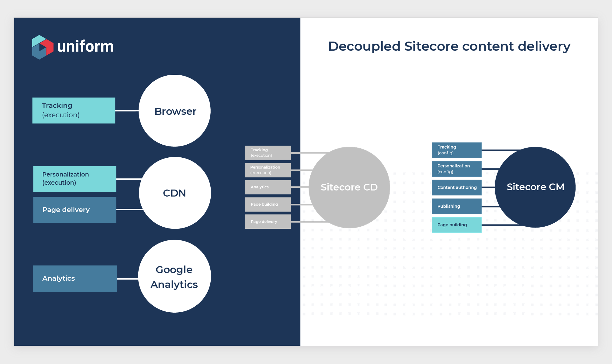The width and height of the screenshot is (612, 364).
Task: Select the CDN circle node
Action: [175, 193]
